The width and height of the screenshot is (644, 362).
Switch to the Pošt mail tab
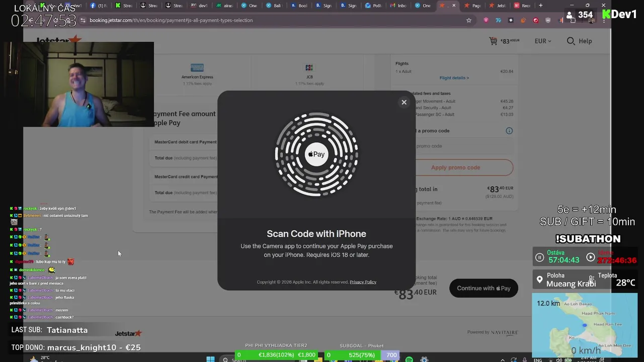click(x=374, y=6)
